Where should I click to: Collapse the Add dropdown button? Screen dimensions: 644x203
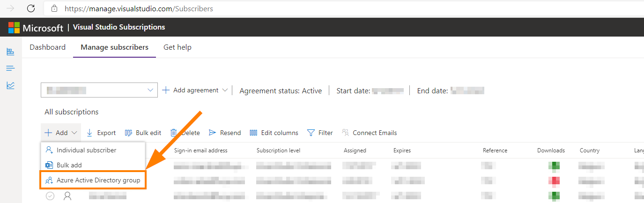tap(61, 133)
